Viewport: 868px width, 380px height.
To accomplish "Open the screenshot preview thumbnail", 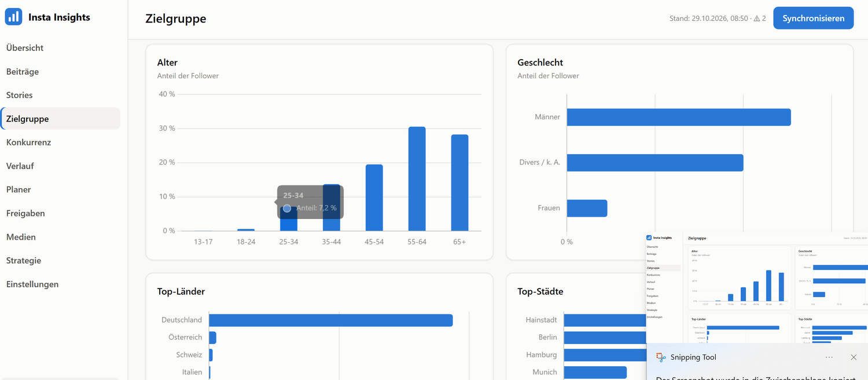I will (x=757, y=288).
